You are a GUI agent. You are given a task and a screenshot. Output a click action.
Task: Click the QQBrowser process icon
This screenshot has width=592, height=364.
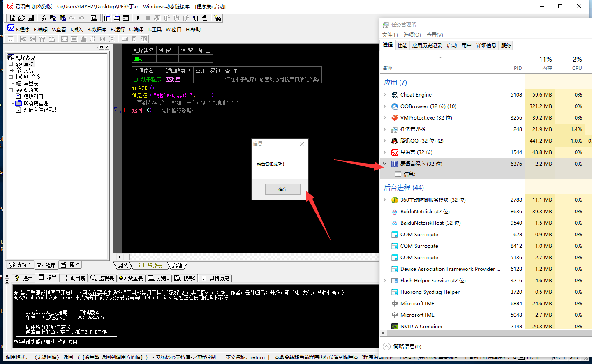point(394,106)
